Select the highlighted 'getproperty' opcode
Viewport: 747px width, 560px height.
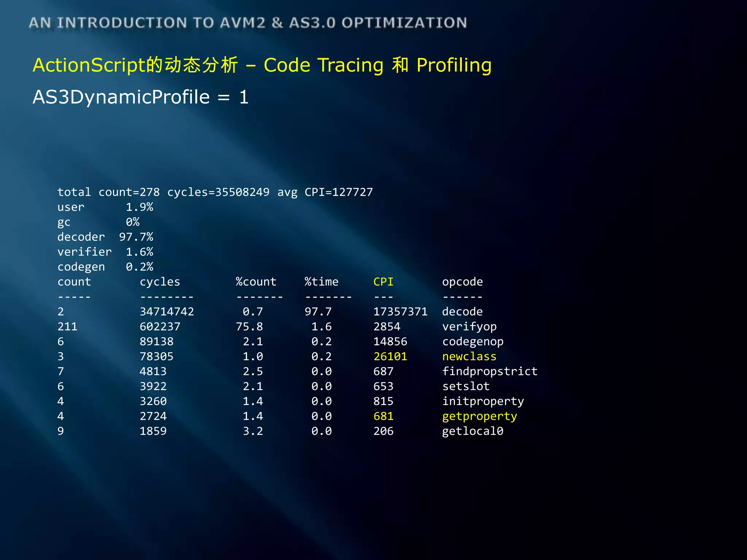click(480, 416)
